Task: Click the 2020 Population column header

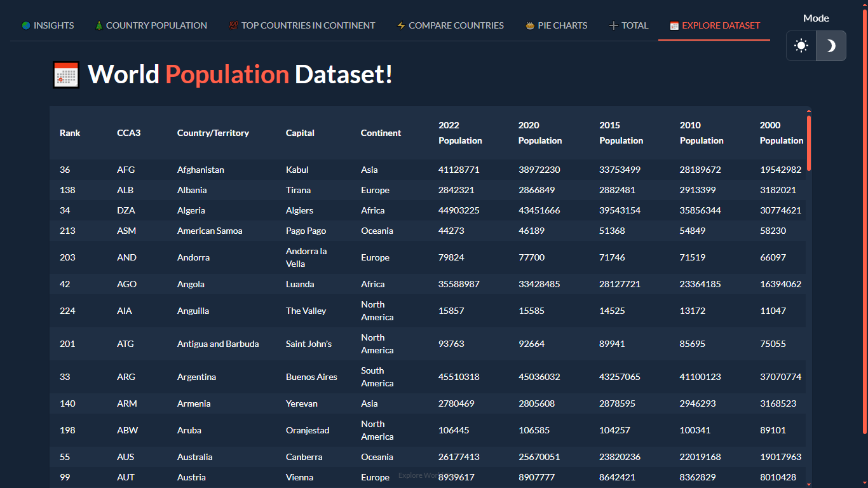Action: (x=540, y=133)
